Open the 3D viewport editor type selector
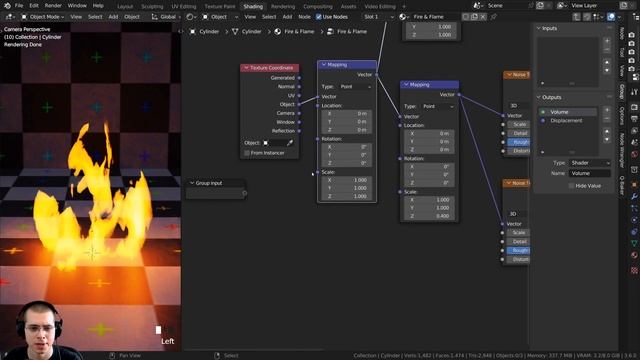 (10, 17)
